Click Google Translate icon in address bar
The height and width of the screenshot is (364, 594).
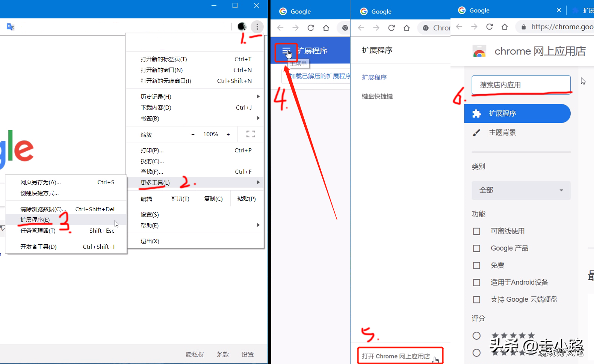[x=10, y=27]
